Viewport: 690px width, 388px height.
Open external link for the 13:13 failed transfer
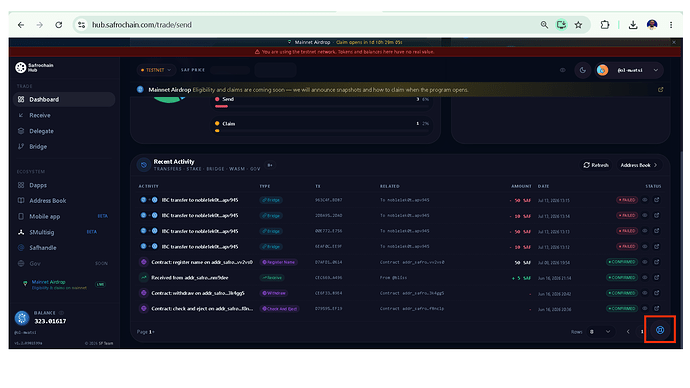pyautogui.click(x=657, y=231)
